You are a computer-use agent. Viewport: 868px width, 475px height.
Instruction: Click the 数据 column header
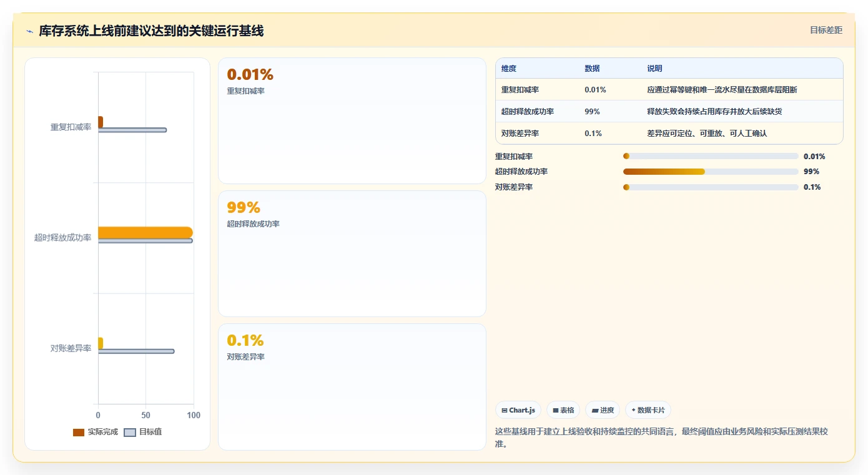click(592, 68)
